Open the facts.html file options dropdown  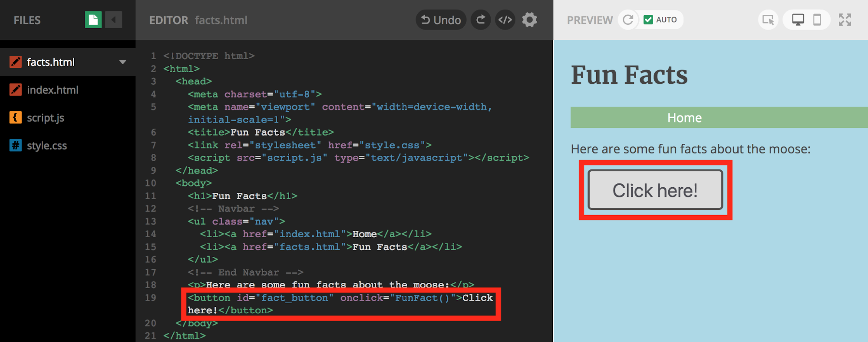123,62
